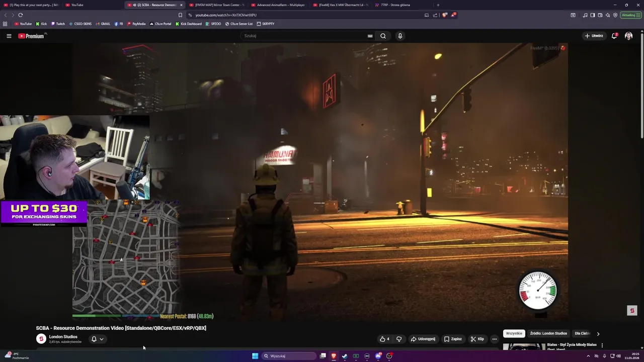
Task: Open options for Bialas suggested video
Action: click(602, 345)
